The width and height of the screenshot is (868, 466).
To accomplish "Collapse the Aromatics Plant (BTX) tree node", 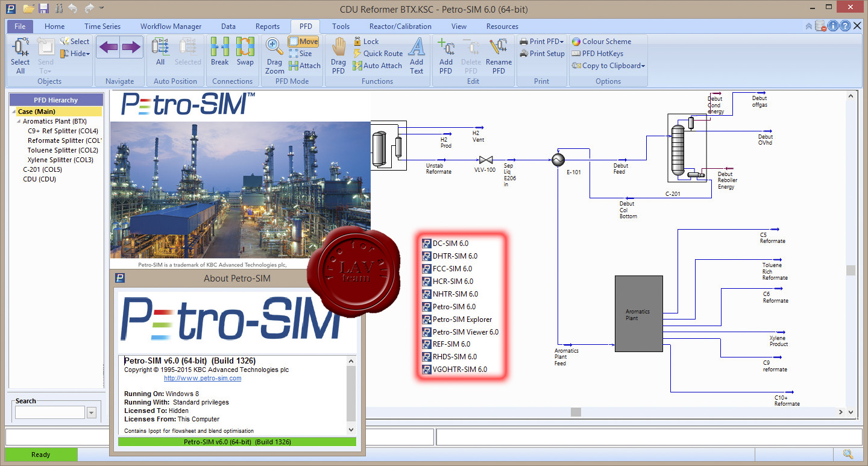I will coord(19,122).
